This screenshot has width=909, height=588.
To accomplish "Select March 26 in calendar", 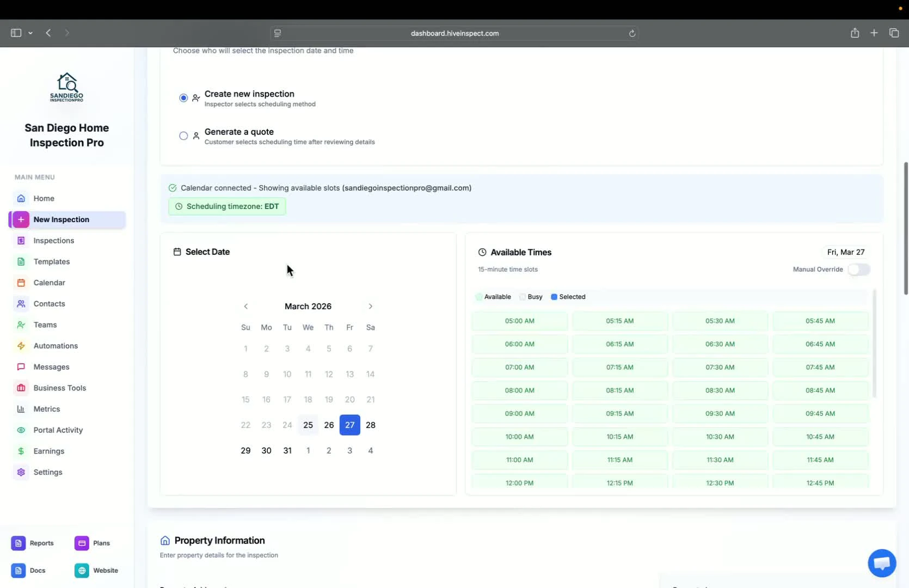I will [329, 425].
